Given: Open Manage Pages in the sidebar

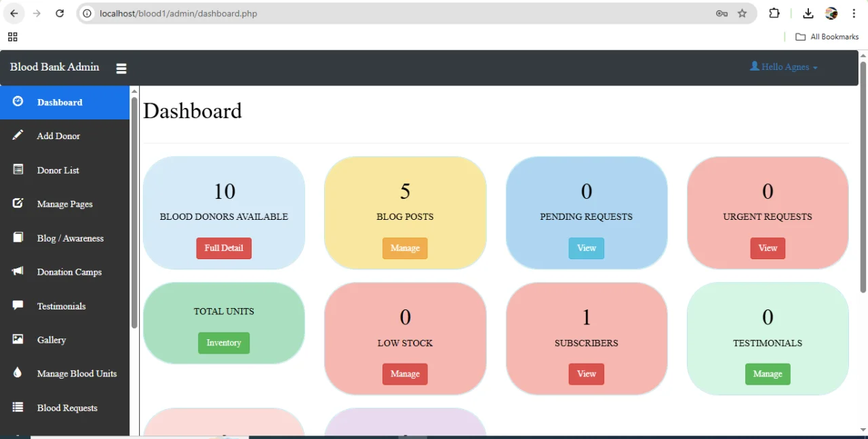Looking at the screenshot, I should coord(64,204).
